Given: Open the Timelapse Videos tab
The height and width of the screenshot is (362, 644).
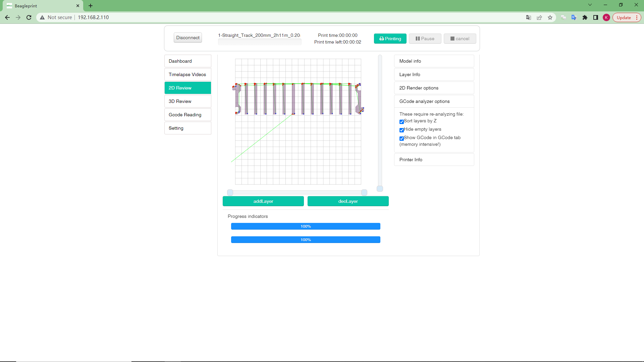Looking at the screenshot, I should [187, 74].
